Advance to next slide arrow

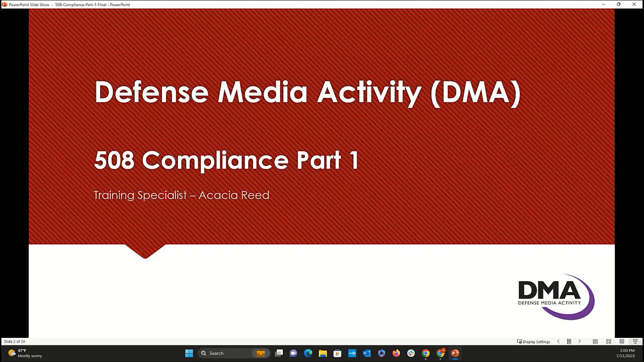click(x=579, y=341)
